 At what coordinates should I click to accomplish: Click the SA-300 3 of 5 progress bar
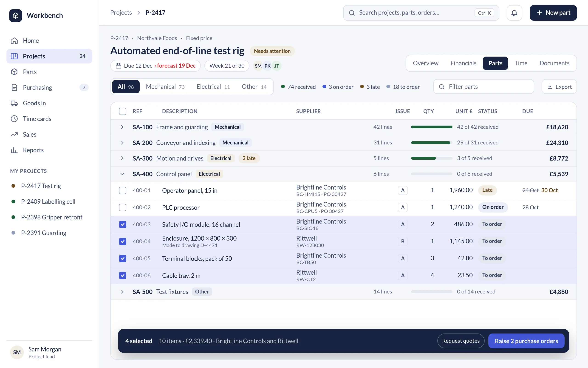(x=432, y=158)
